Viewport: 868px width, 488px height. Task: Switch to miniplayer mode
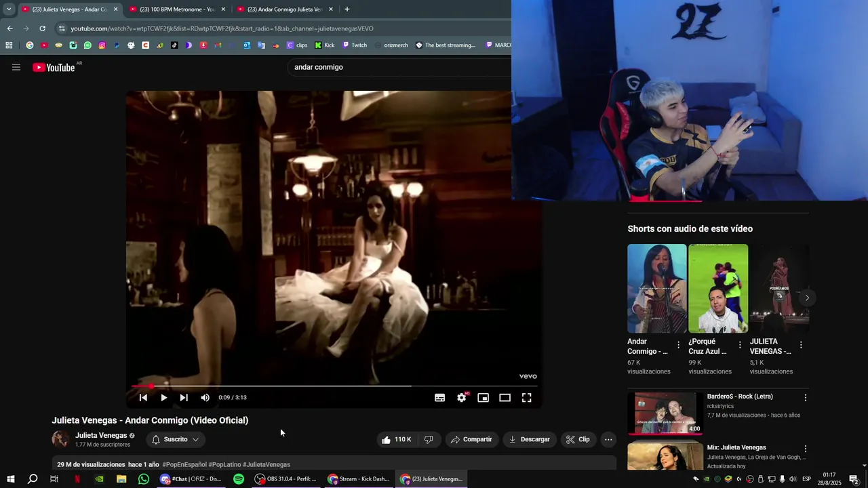pyautogui.click(x=483, y=398)
